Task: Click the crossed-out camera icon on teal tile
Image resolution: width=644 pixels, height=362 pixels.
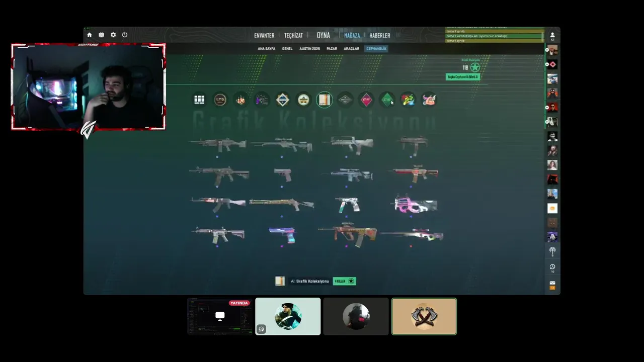Action: pyautogui.click(x=261, y=329)
